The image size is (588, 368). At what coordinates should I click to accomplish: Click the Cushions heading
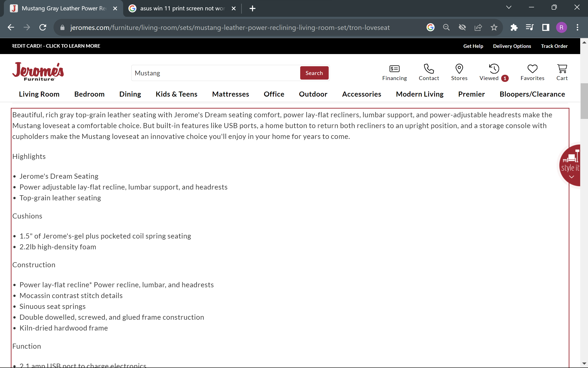(27, 216)
